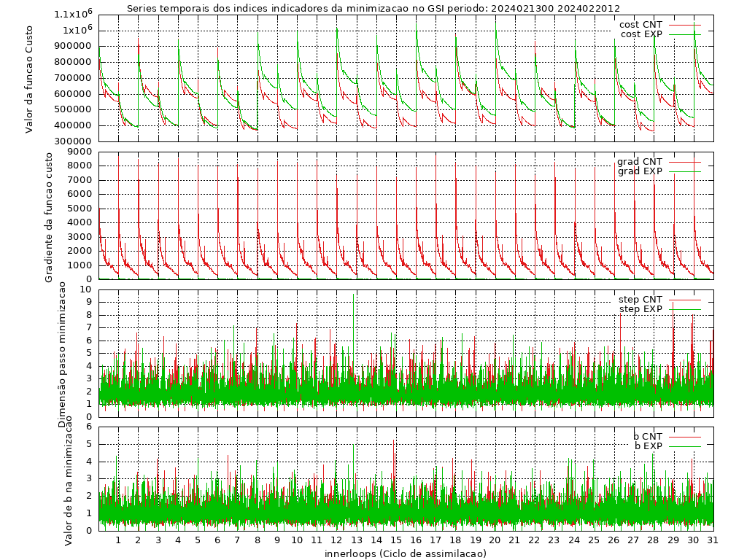Select the "grad EXP" legend label
Image resolution: width=747 pixels, height=560 pixels.
click(x=639, y=171)
